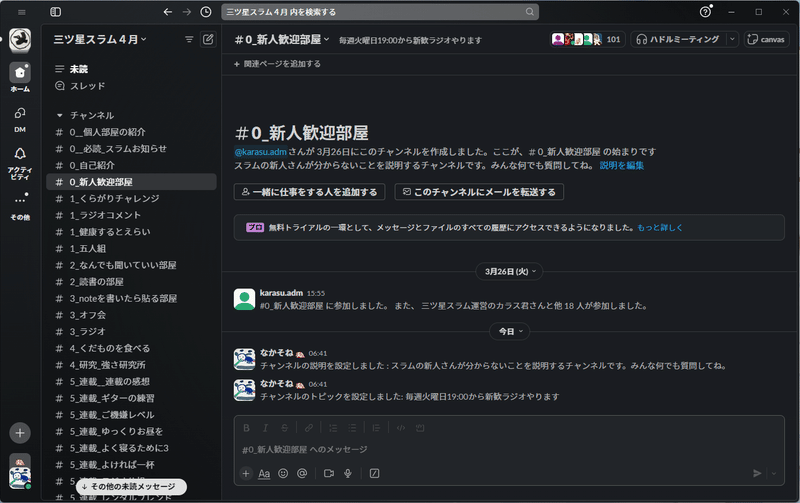The width and height of the screenshot is (800, 503).
Task: Record an audio clip with the microphone icon
Action: (x=348, y=473)
